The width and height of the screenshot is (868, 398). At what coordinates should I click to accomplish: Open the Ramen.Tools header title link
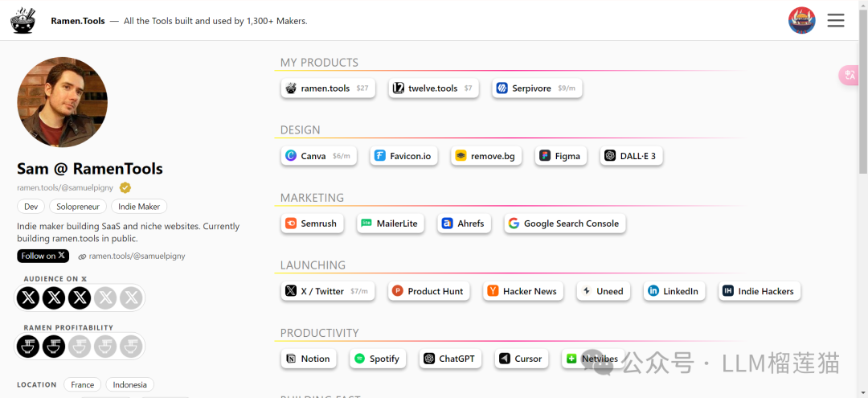coord(77,21)
